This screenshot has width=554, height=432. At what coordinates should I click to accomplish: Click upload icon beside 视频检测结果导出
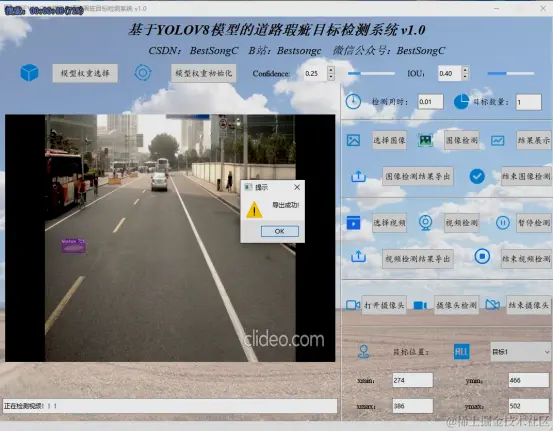tap(358, 256)
